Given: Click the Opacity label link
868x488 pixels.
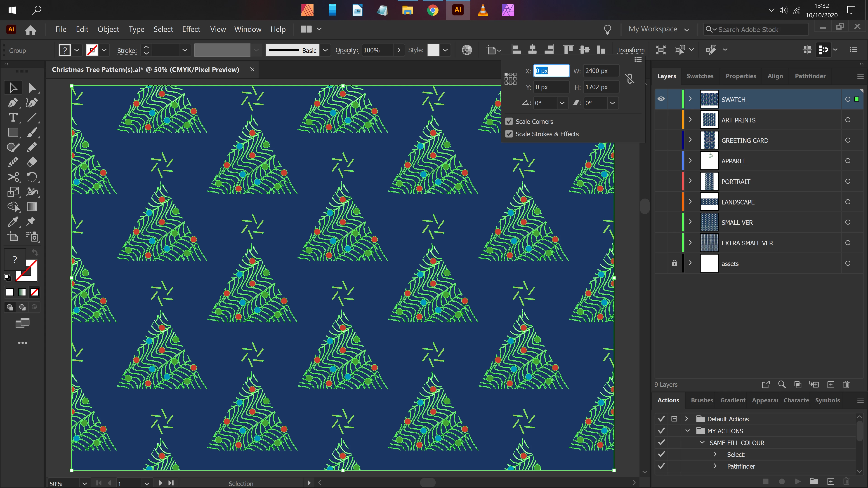Looking at the screenshot, I should click(x=346, y=50).
